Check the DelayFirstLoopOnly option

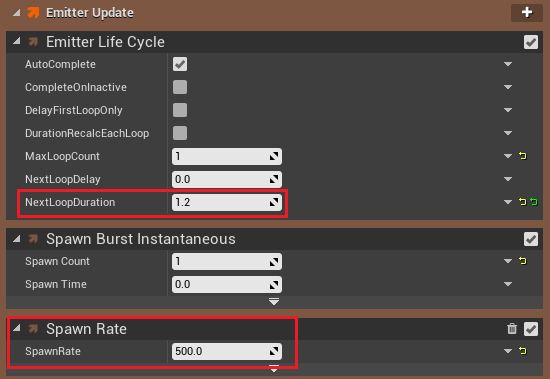[x=180, y=110]
